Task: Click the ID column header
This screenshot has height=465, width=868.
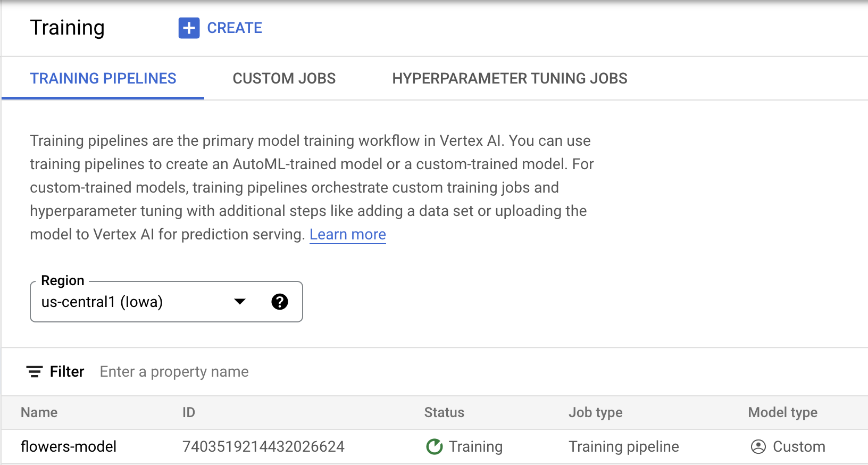Action: pyautogui.click(x=189, y=412)
